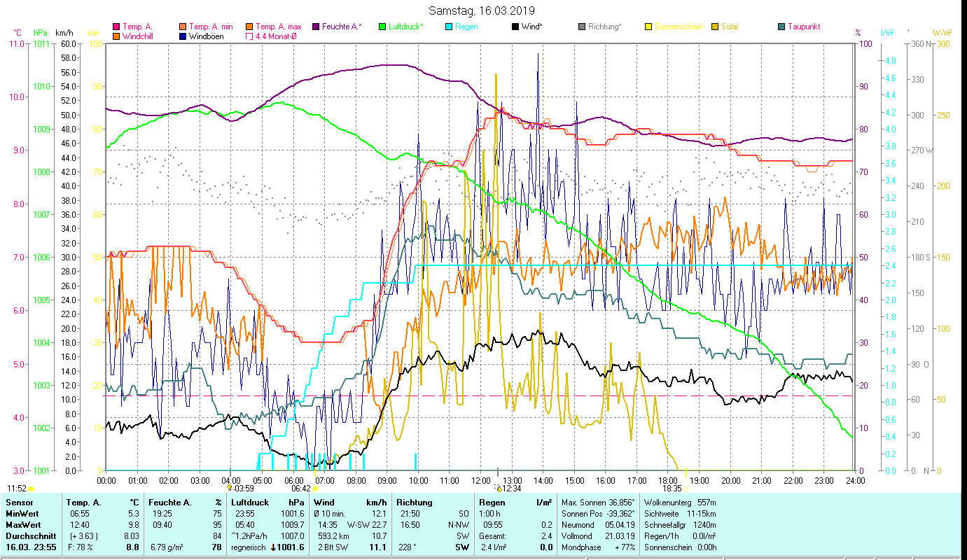Select the Schneefallgr label
The height and width of the screenshot is (560, 967).
click(667, 525)
